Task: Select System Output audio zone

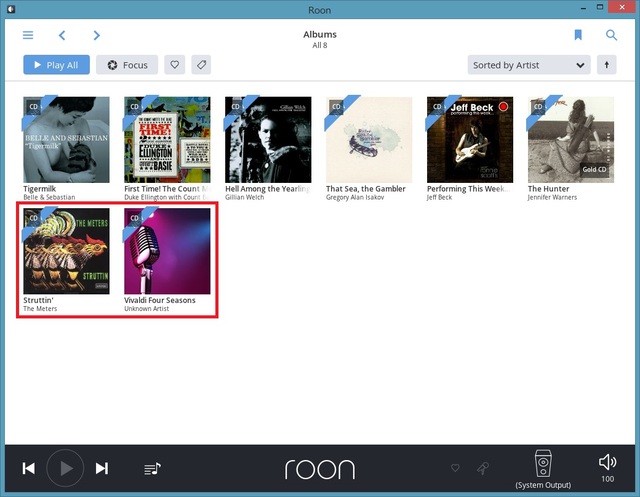Action: 542,469
